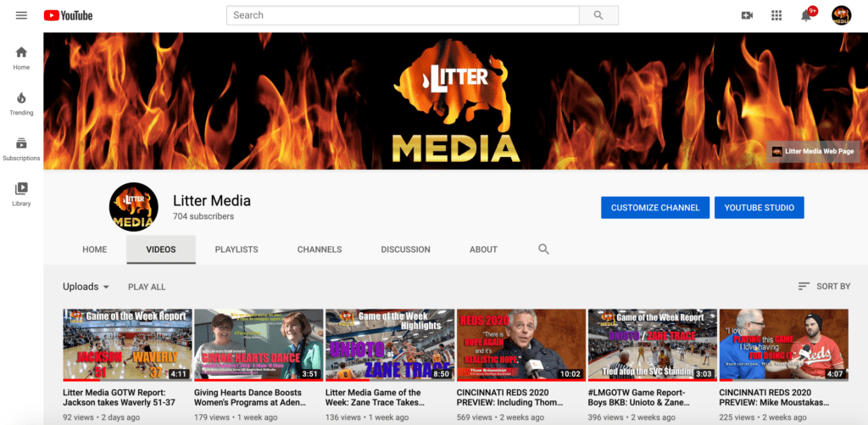868x425 pixels.
Task: Click title 'Litter Media GOTW Report: Jackson takes Waverly'
Action: point(119,397)
